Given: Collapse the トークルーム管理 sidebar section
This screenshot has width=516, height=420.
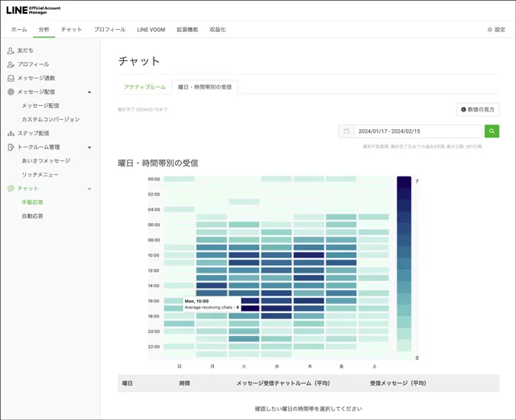Looking at the screenshot, I should pyautogui.click(x=89, y=147).
